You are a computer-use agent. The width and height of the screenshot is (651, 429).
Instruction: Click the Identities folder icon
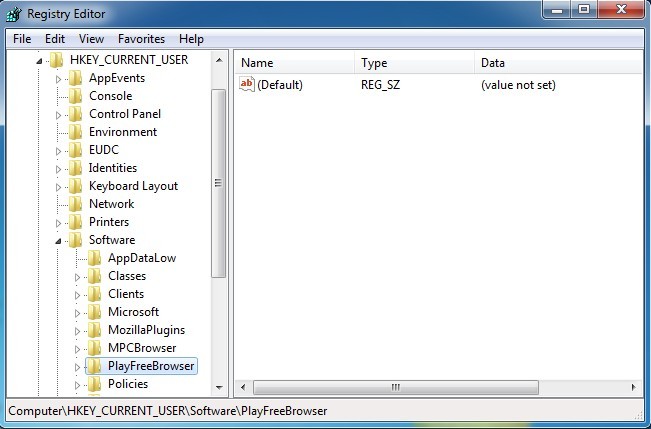(76, 168)
